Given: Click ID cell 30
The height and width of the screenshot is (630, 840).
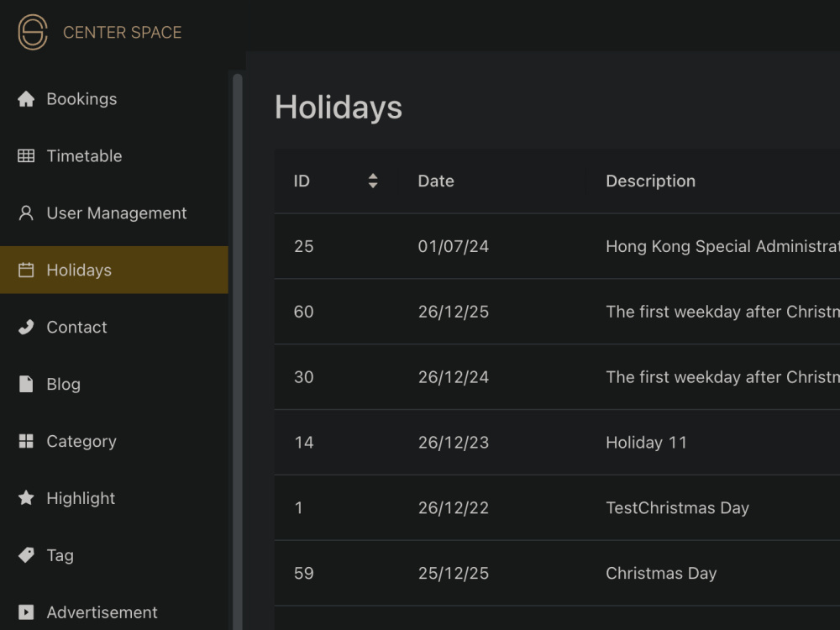Looking at the screenshot, I should [304, 377].
